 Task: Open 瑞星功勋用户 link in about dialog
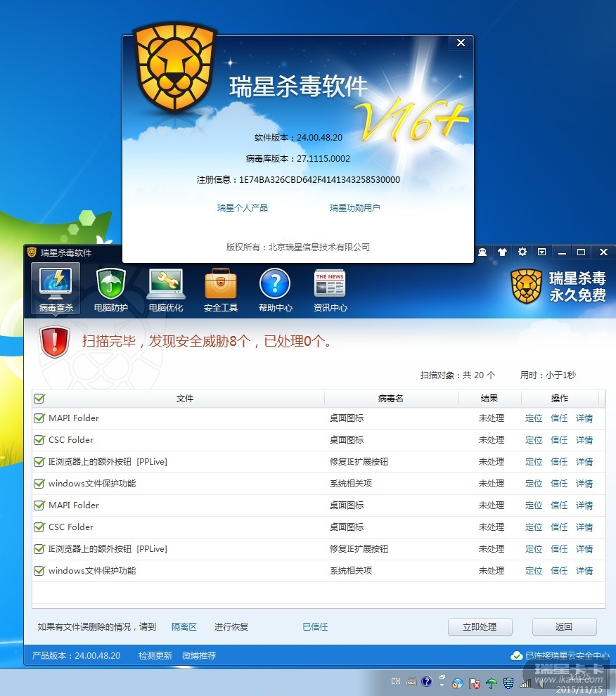click(354, 207)
